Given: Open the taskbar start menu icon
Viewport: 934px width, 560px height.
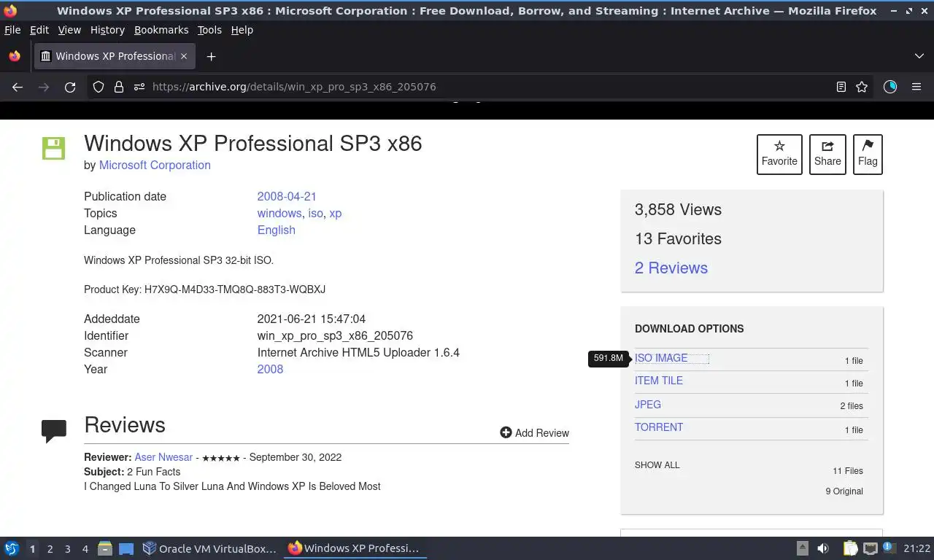Looking at the screenshot, I should pyautogui.click(x=12, y=548).
